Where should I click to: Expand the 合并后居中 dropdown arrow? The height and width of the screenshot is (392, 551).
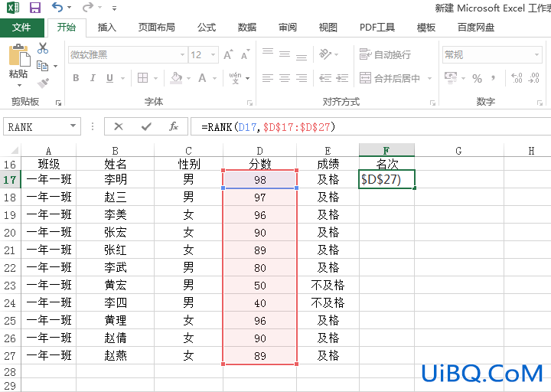(x=429, y=78)
